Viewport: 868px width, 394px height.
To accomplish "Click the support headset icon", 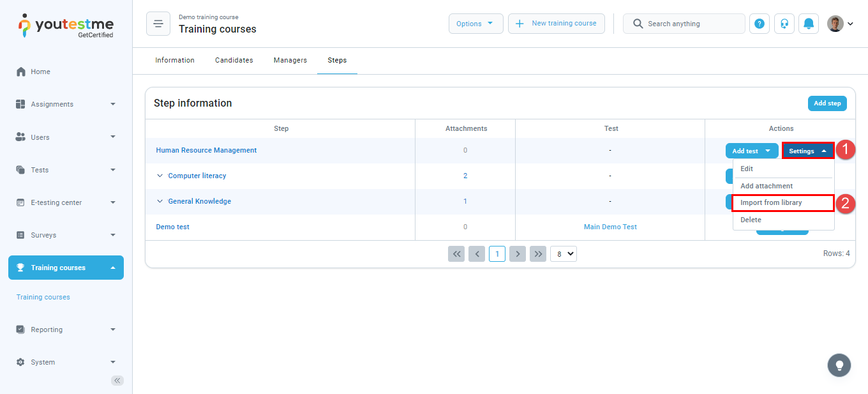I will (784, 24).
